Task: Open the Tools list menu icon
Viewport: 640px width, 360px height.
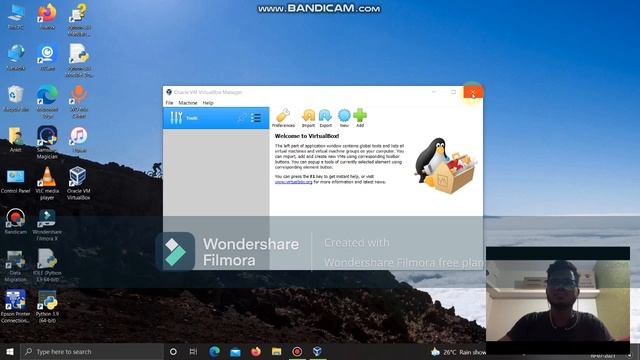Action: tap(256, 118)
